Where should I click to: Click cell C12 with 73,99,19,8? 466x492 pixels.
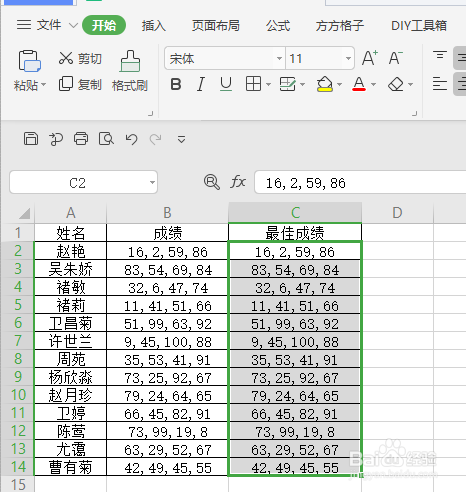295,431
